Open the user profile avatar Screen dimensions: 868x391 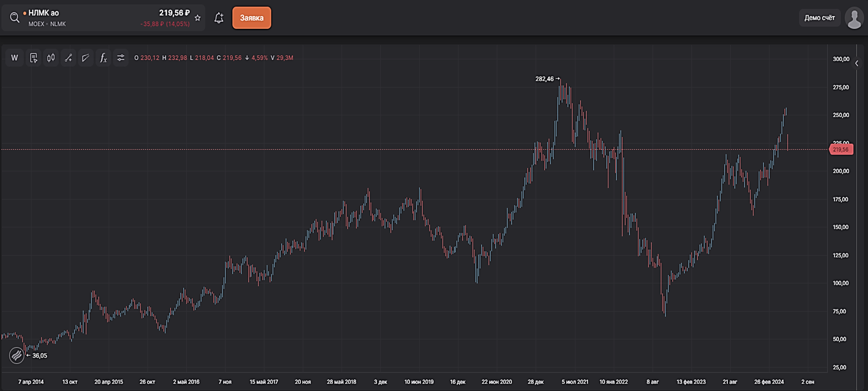coord(854,18)
